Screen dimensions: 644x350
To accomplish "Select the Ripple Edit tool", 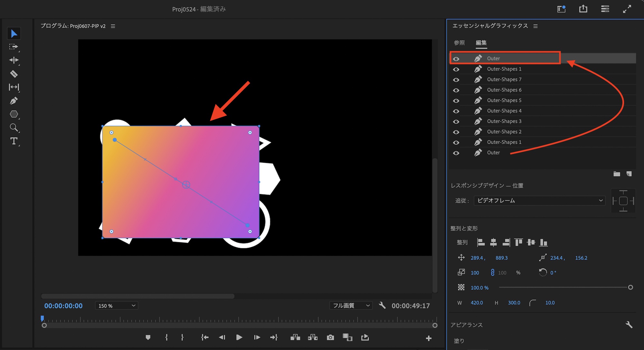I will (14, 60).
